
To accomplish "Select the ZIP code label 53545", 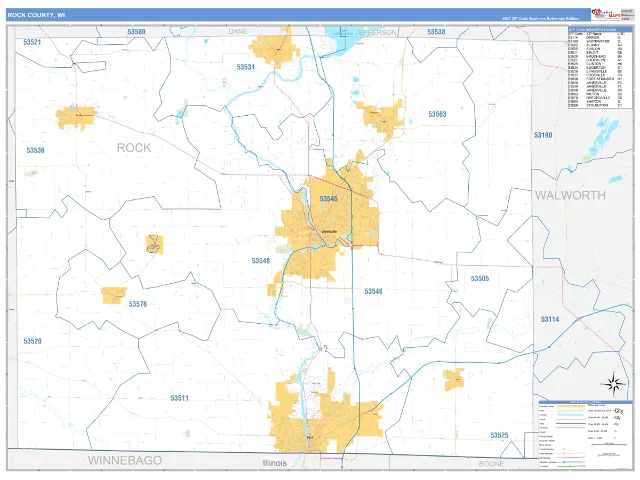I will (x=329, y=199).
